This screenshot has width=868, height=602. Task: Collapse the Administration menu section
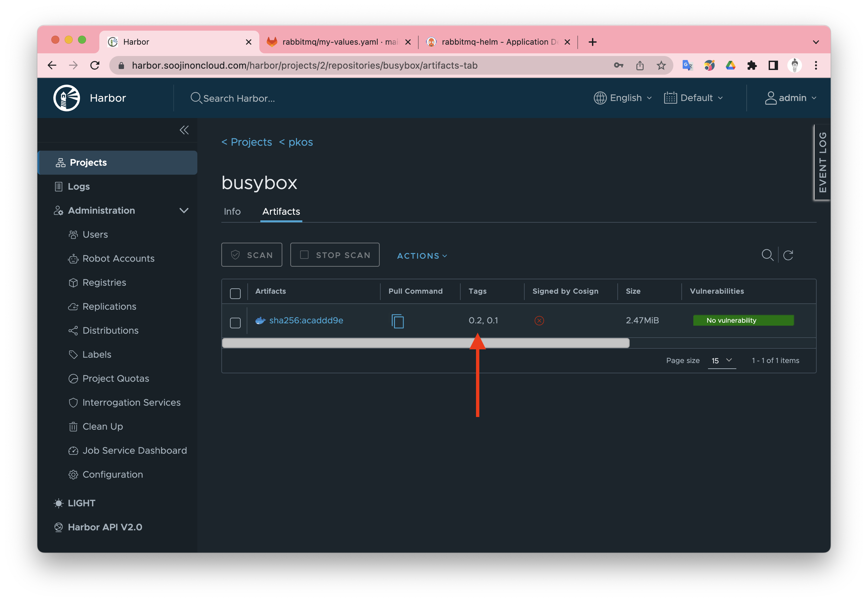click(x=184, y=210)
